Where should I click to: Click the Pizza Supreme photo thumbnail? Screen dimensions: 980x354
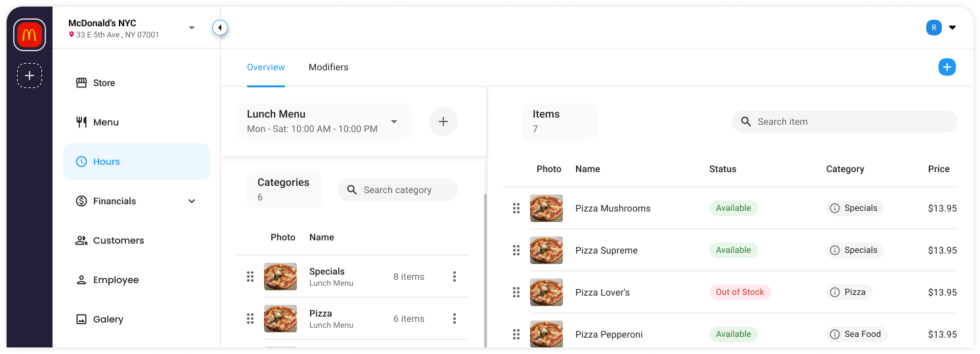[546, 250]
